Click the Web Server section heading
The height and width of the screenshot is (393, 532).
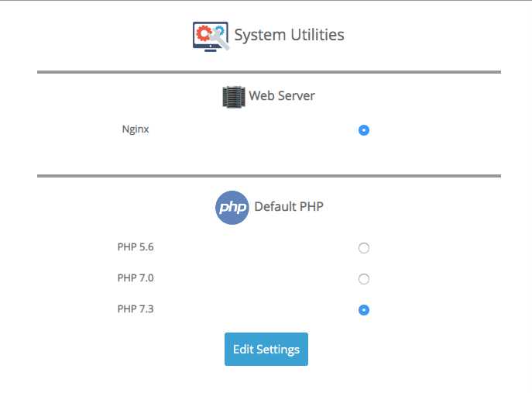[281, 96]
